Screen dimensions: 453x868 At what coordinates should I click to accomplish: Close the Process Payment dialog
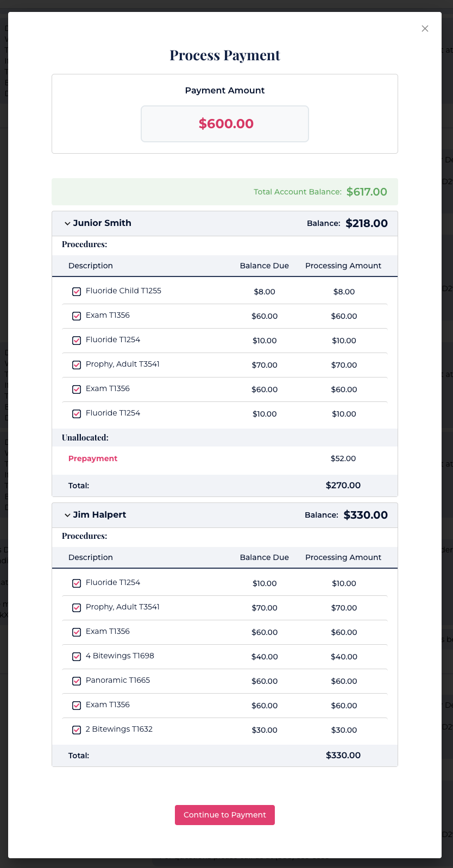(x=425, y=29)
